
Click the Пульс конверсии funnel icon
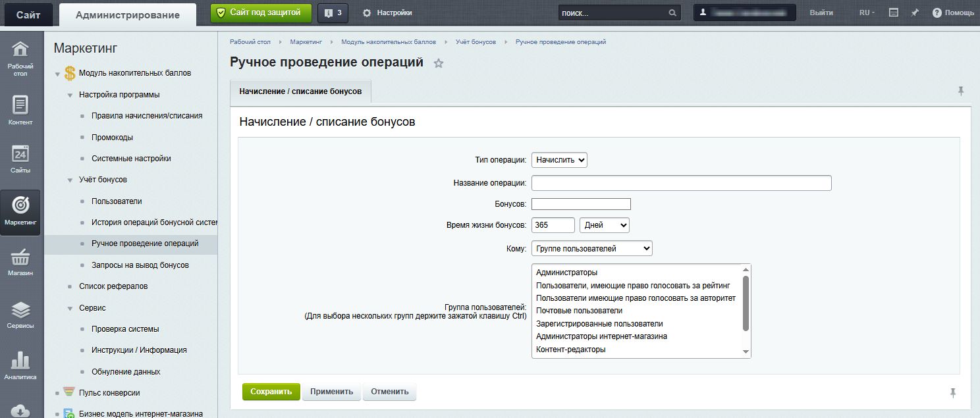69,392
